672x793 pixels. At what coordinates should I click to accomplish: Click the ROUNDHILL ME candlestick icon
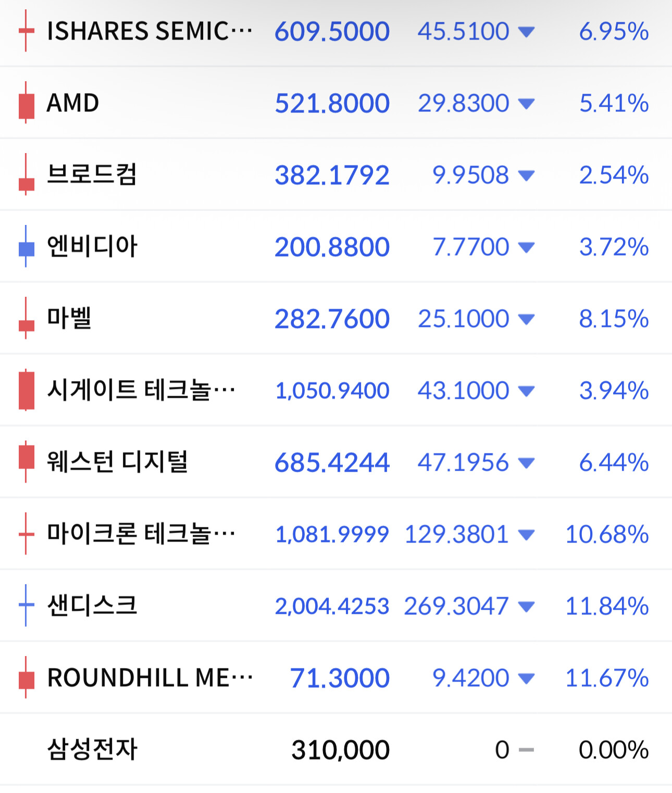[26, 677]
